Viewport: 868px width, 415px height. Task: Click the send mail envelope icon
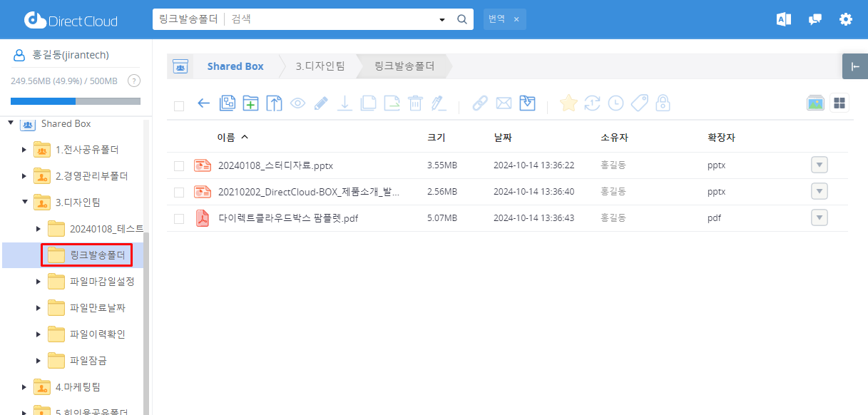coord(504,103)
